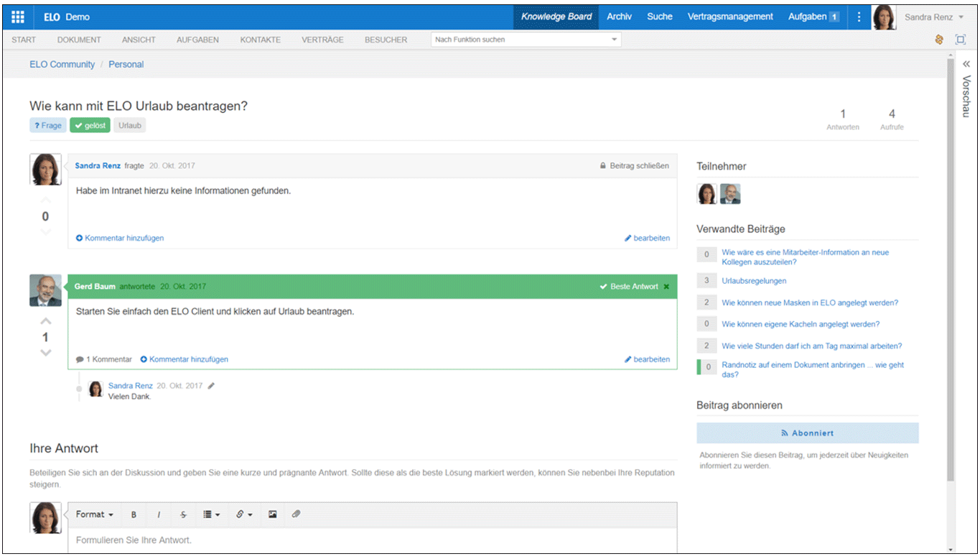This screenshot has width=980, height=559.
Task: Click Sandra Renz name in the Vielen Dank comment
Action: coord(130,386)
